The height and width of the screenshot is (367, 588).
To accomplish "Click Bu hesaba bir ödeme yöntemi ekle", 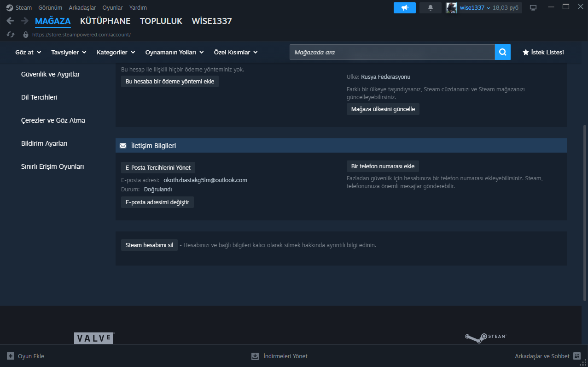I will pos(170,81).
